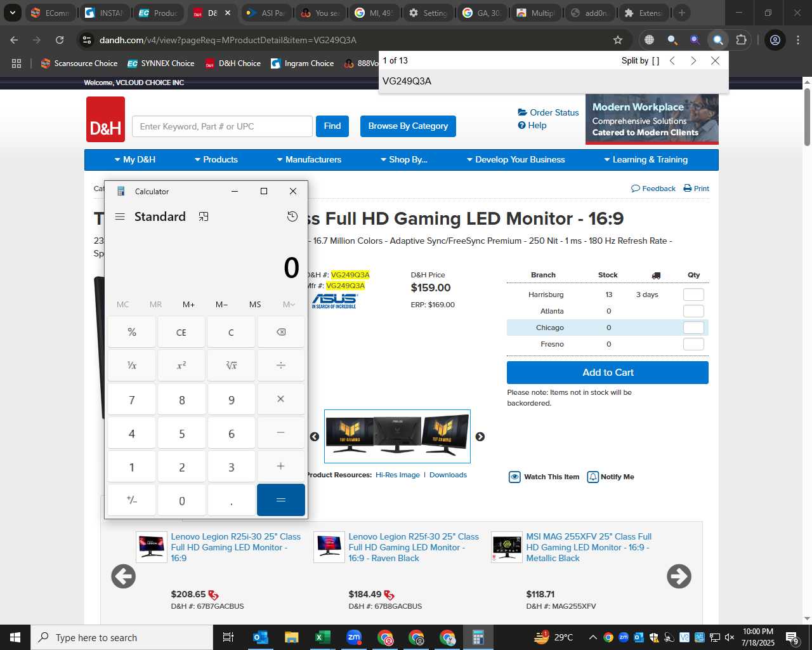812x650 pixels.
Task: Click the Calculator x squared key
Action: [181, 366]
